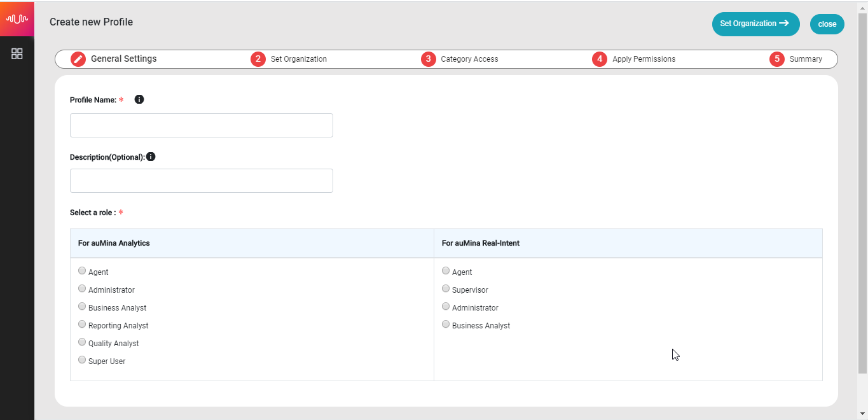The image size is (868, 420).
Task: Select the Quality Analyst role
Action: tap(82, 342)
